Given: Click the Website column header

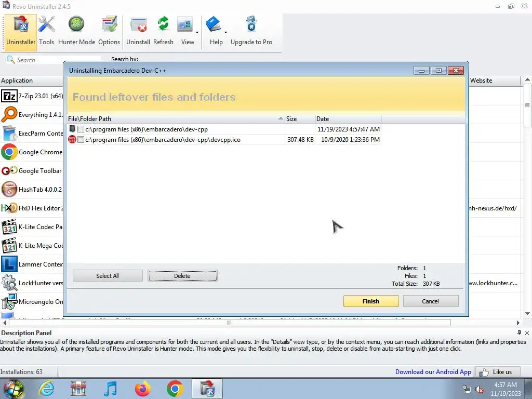Looking at the screenshot, I should point(495,81).
